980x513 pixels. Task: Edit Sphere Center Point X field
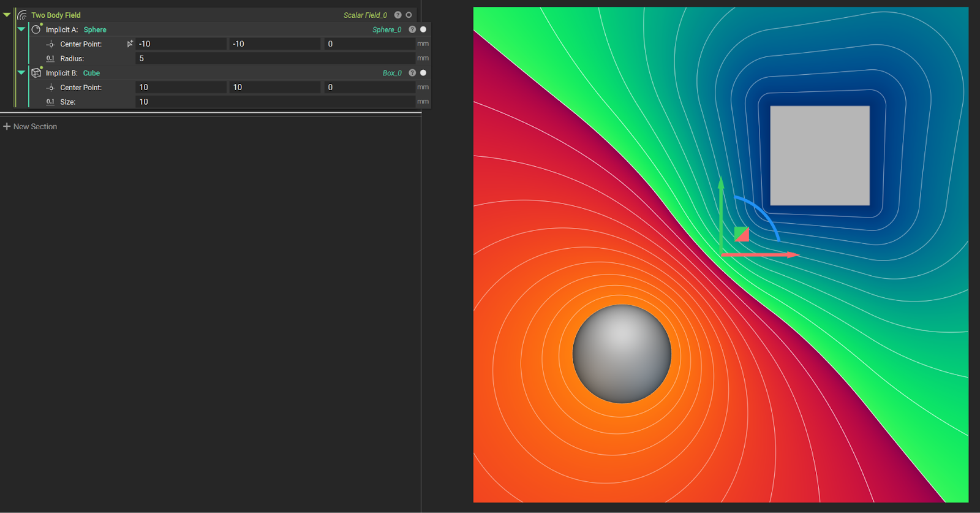(181, 44)
